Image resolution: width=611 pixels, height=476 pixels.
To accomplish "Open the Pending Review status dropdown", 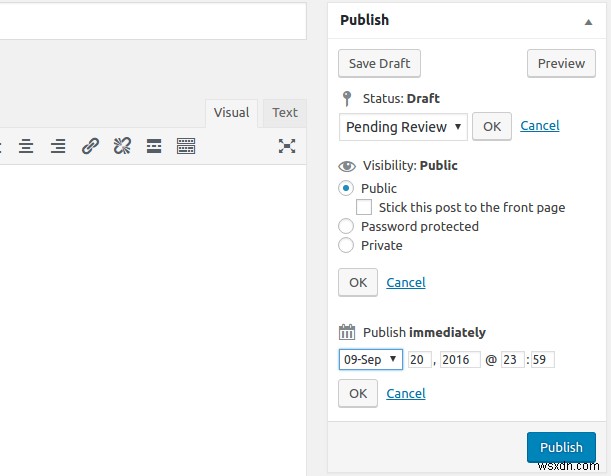I will (403, 127).
